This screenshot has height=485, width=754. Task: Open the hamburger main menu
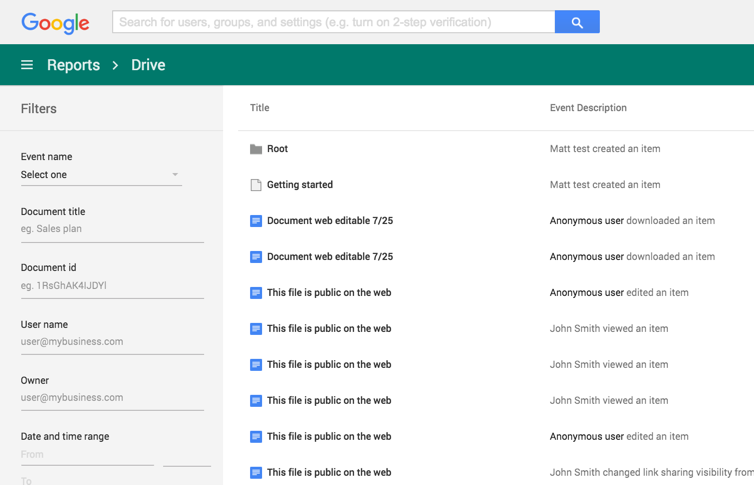click(27, 65)
